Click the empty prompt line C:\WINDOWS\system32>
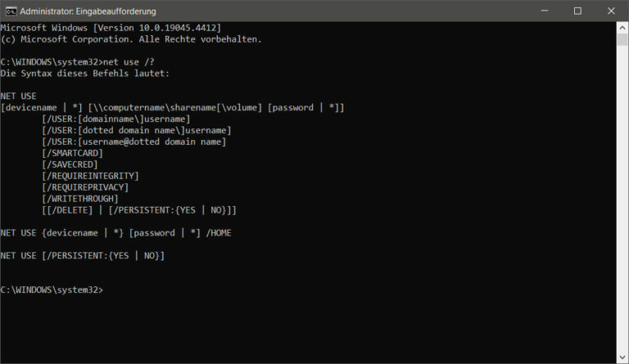 click(x=52, y=290)
